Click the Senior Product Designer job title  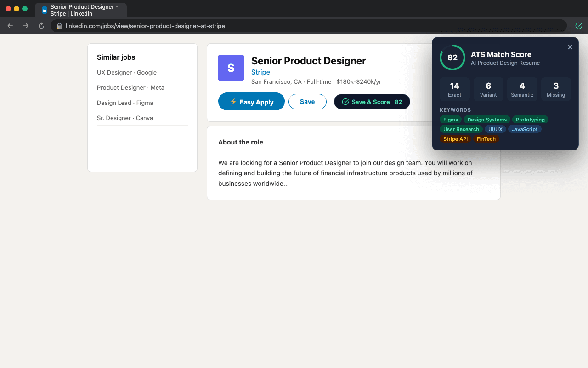pyautogui.click(x=309, y=61)
